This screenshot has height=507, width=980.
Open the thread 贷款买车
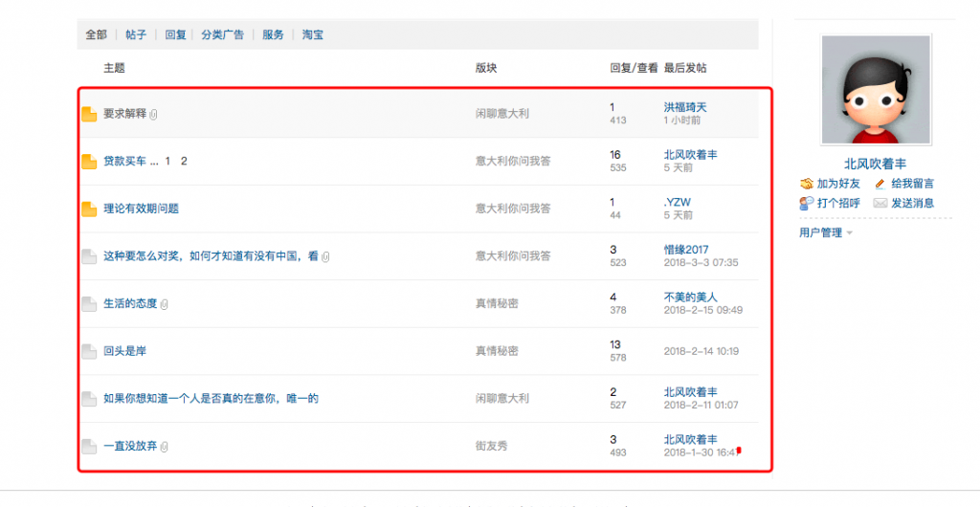125,161
